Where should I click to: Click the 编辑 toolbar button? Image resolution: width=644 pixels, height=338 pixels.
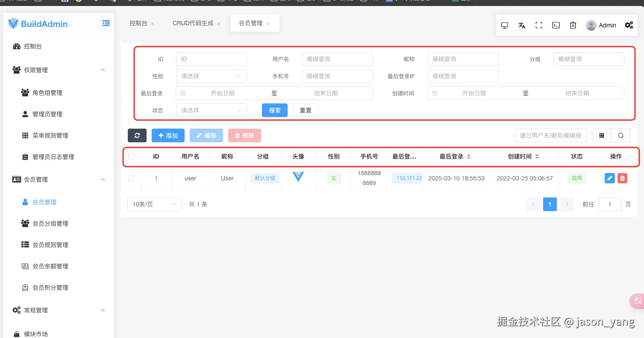pos(206,135)
